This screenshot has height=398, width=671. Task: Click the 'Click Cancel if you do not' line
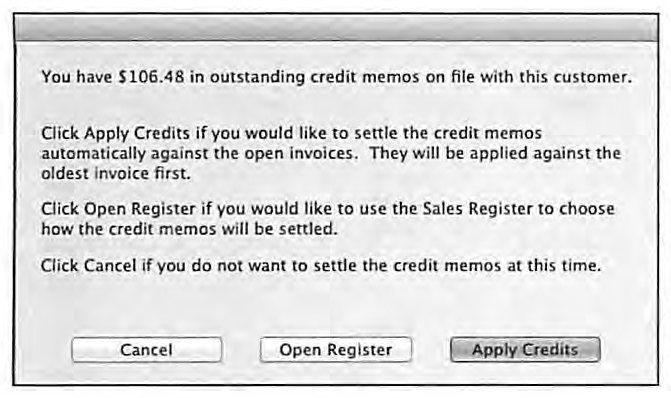point(321,266)
